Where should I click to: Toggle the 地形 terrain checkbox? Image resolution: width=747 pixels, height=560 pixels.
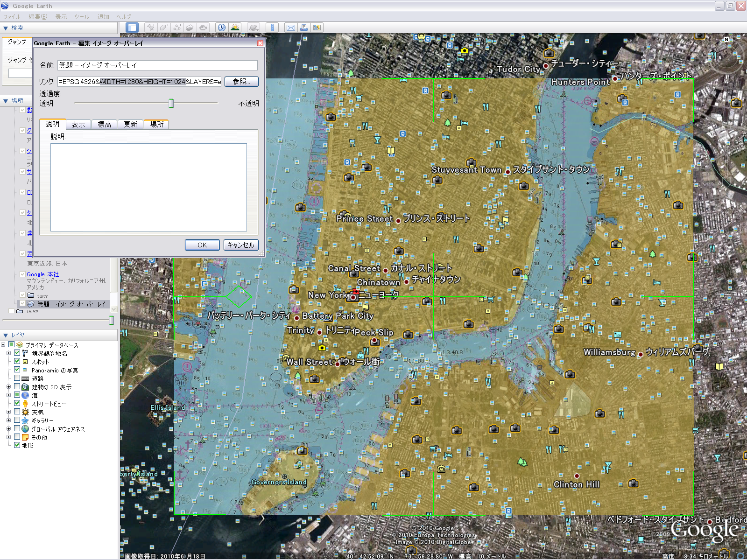point(17,445)
